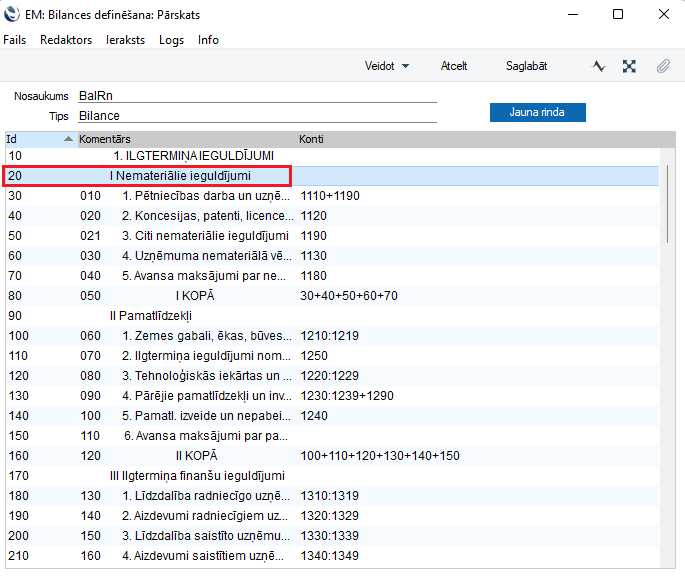This screenshot has height=578, width=685.
Task: Open the Info menu
Action: (x=208, y=40)
